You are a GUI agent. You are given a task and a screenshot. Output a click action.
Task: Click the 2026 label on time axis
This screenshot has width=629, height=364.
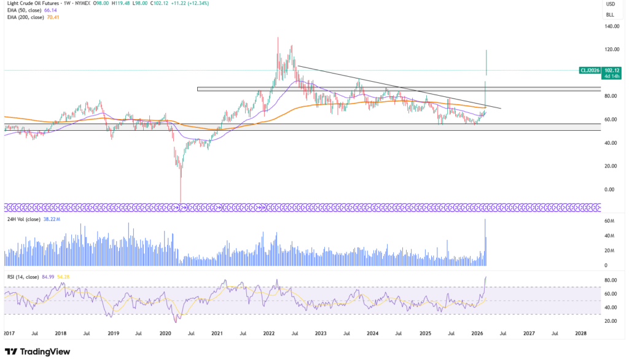click(476, 334)
